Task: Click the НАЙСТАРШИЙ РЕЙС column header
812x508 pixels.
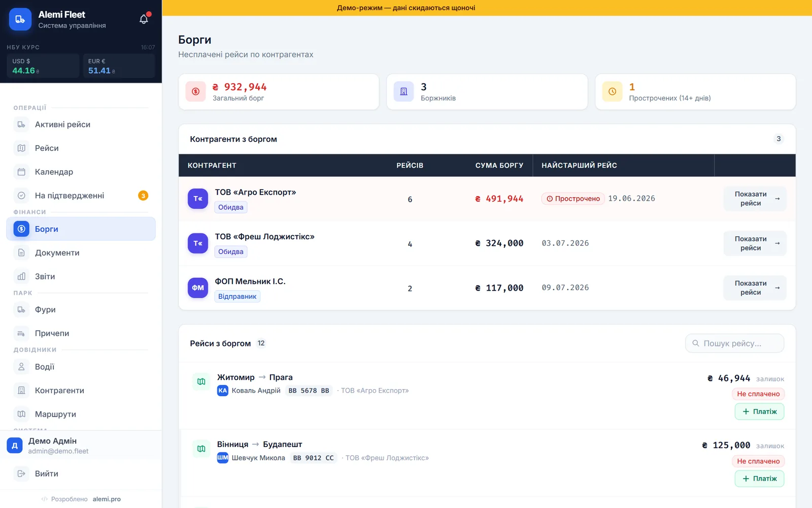Action: 579,166
